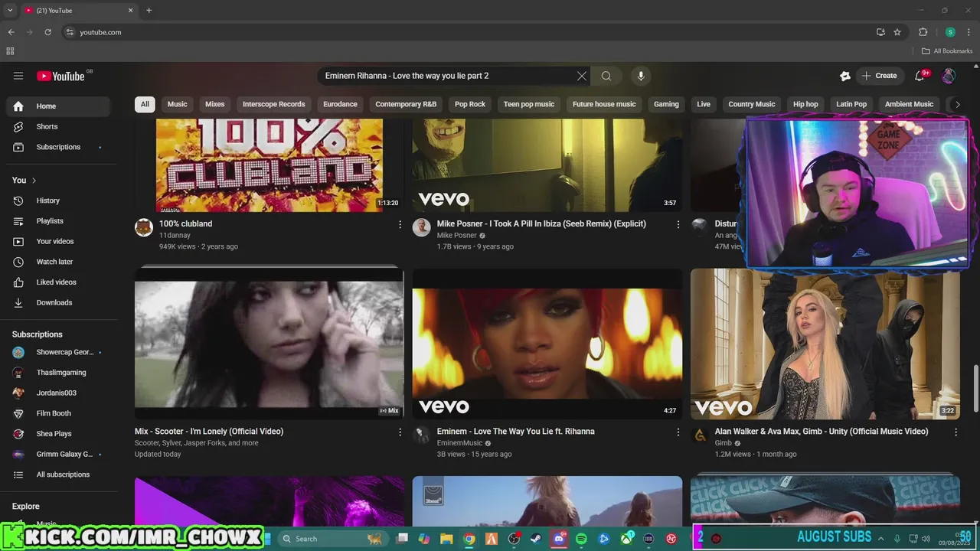This screenshot has width=980, height=551.
Task: Open the Chrome extensions puzzle icon
Action: tap(923, 32)
